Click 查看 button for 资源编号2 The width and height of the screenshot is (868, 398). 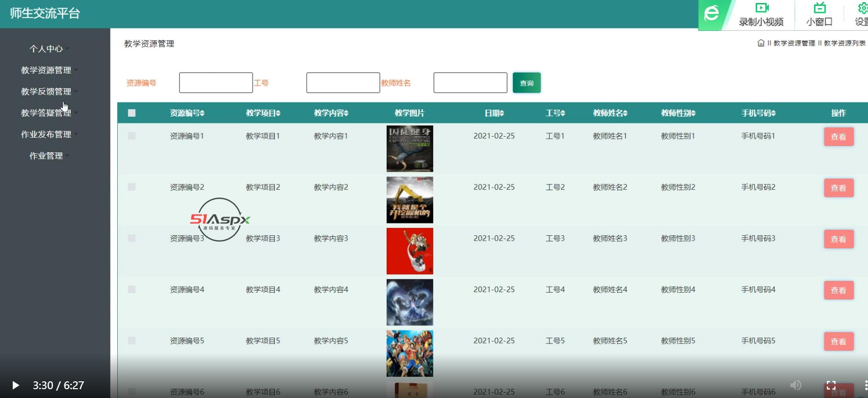[x=839, y=188]
